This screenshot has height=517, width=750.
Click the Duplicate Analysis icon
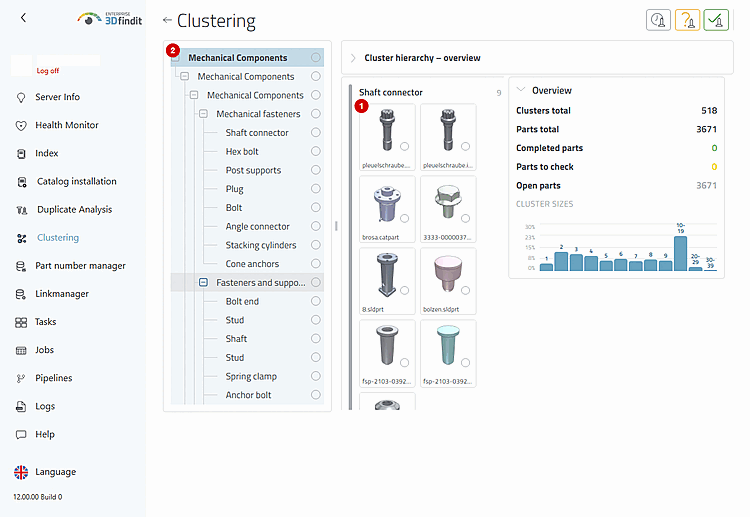point(22,210)
